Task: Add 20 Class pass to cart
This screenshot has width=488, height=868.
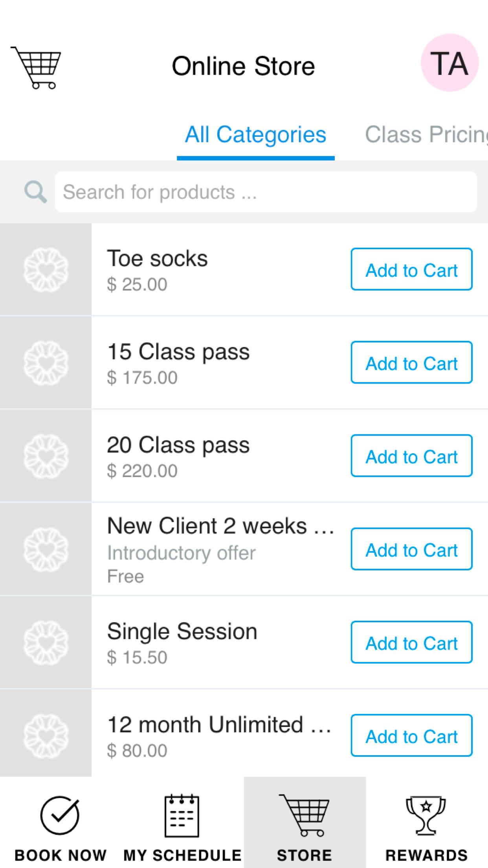Action: 411,456
